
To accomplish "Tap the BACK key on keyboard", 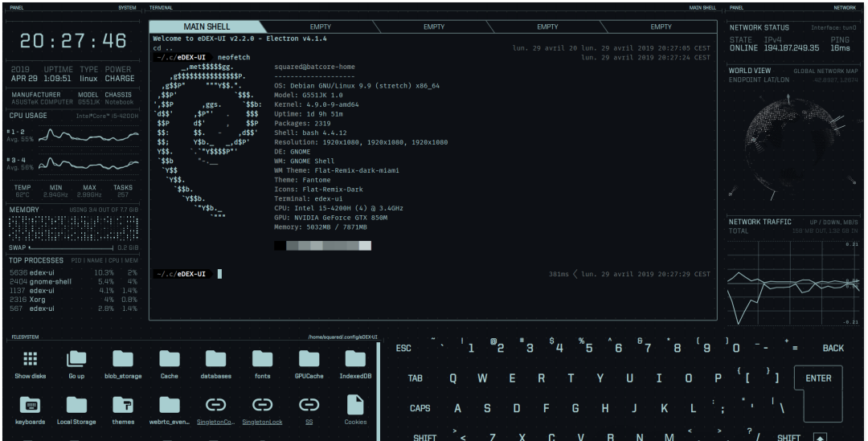I will click(833, 348).
